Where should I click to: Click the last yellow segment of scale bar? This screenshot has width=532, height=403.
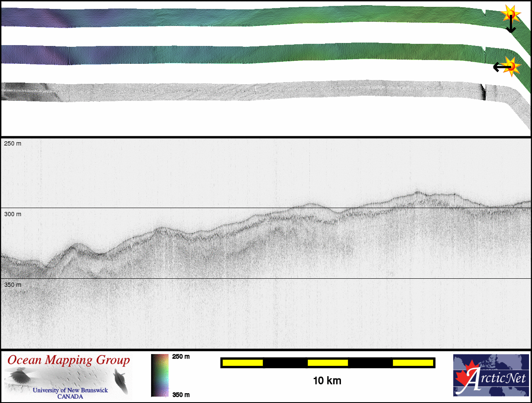(x=412, y=363)
